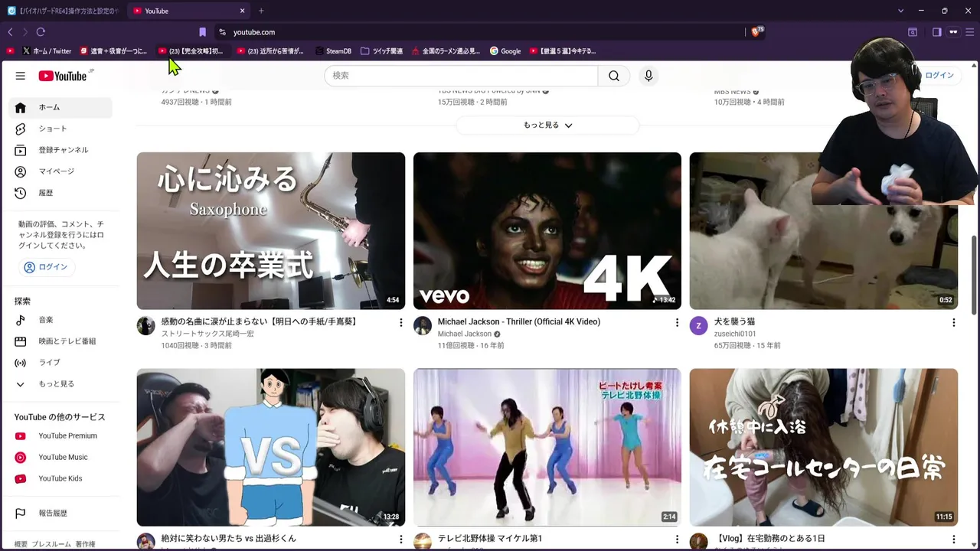Open SteamDB bookmark
This screenshot has width=980, height=551.
(x=333, y=51)
